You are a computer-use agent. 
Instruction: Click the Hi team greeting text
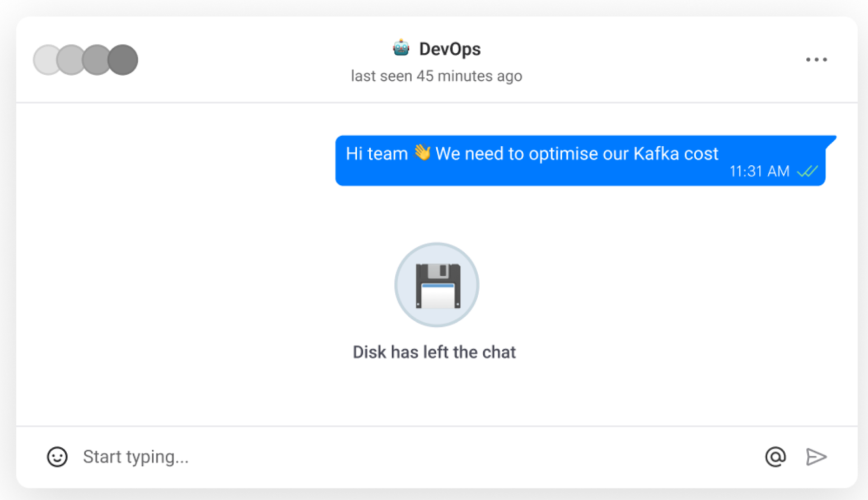tap(377, 153)
